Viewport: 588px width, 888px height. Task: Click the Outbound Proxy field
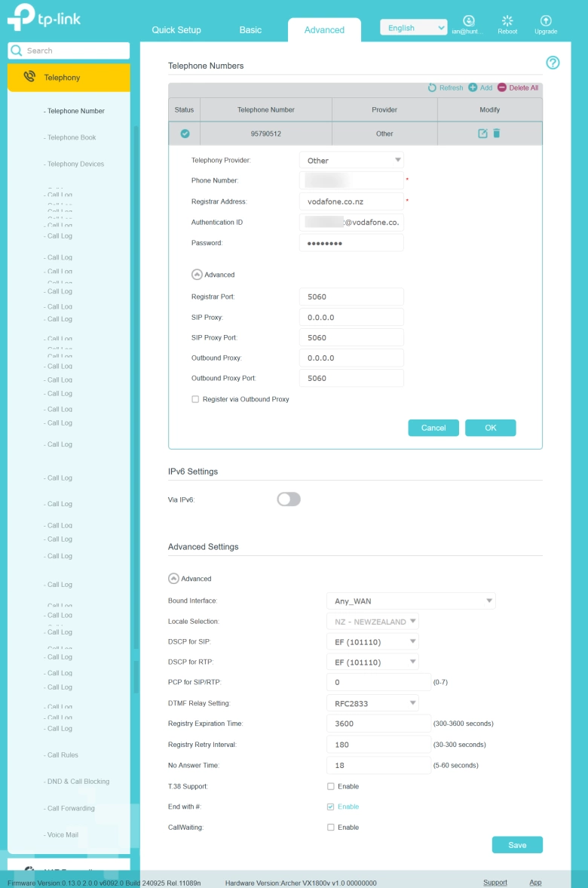tap(351, 358)
